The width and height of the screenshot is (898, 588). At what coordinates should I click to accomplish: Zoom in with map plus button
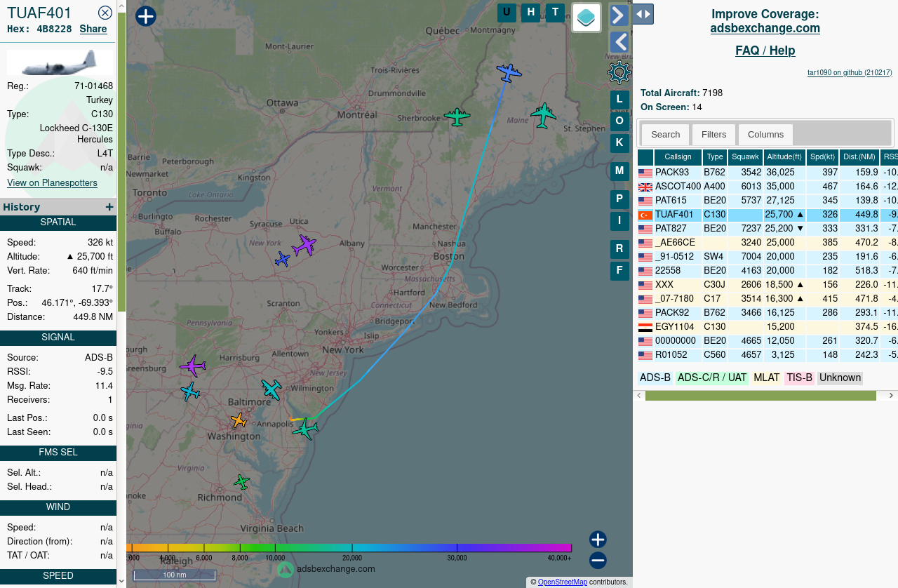pos(598,540)
